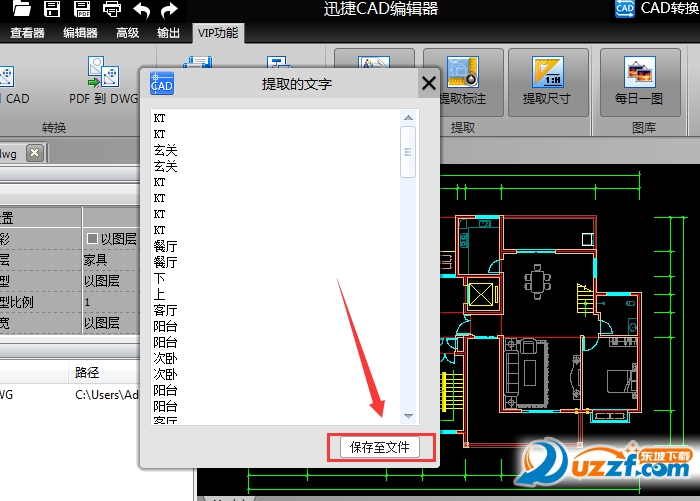
Task: Open the CAD转换 icon at top right
Action: 624,8
